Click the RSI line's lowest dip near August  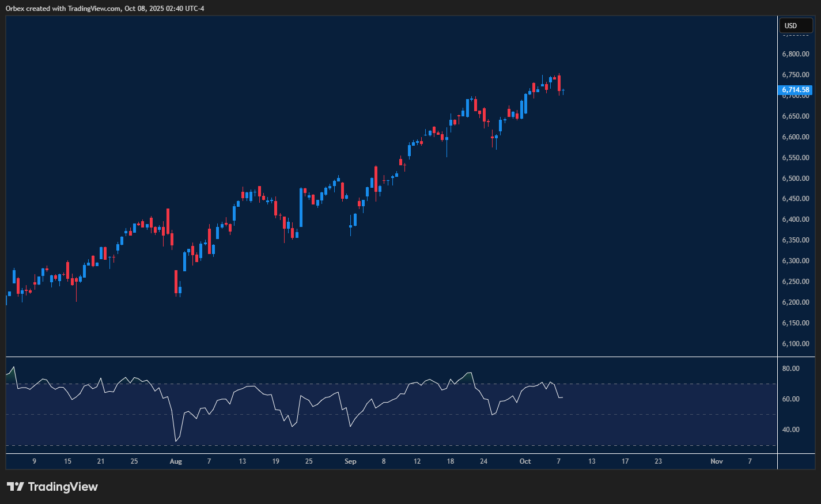(176, 441)
